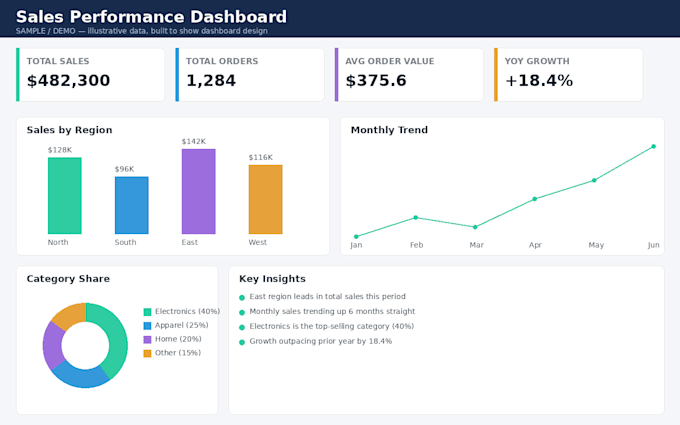680x425 pixels.
Task: Click the Sales by Region heading
Action: coord(69,130)
